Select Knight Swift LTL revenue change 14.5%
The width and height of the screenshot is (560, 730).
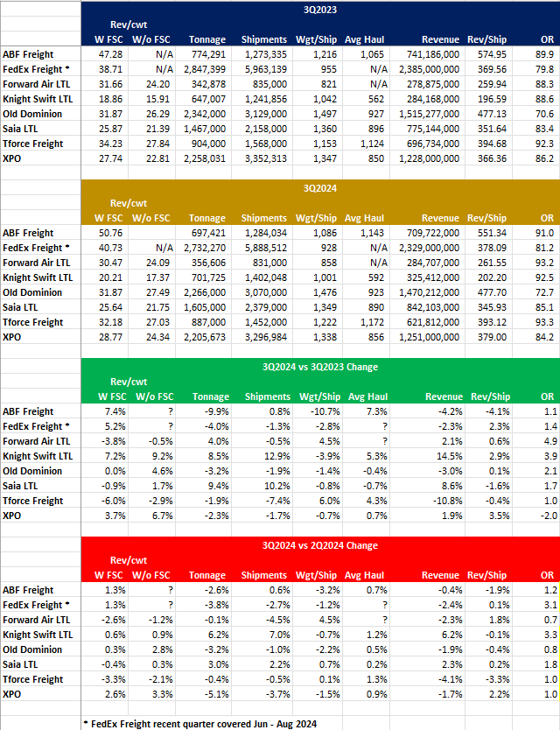[450, 456]
